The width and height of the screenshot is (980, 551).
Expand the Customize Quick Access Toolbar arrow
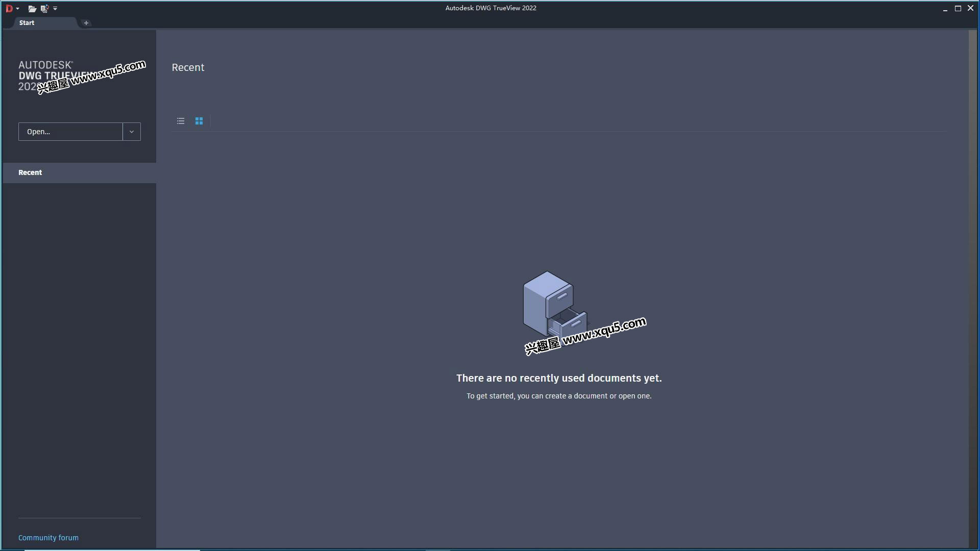click(55, 9)
